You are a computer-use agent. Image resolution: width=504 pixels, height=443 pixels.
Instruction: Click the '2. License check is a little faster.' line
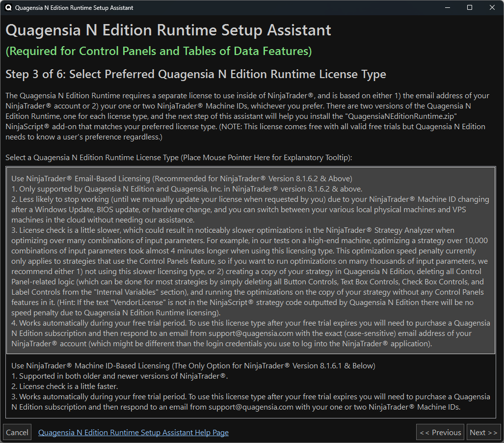click(x=65, y=386)
